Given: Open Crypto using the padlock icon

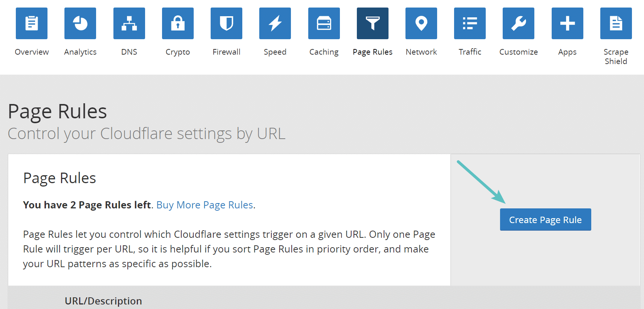Looking at the screenshot, I should 178,23.
